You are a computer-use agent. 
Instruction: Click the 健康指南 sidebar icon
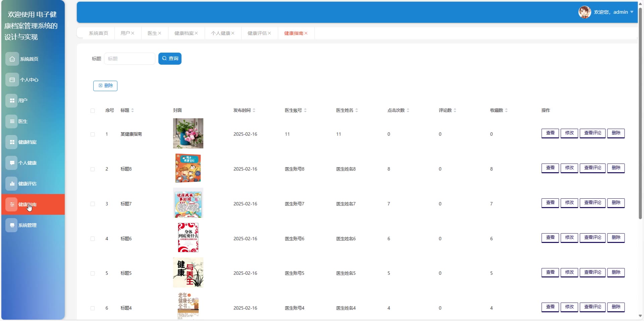12,204
